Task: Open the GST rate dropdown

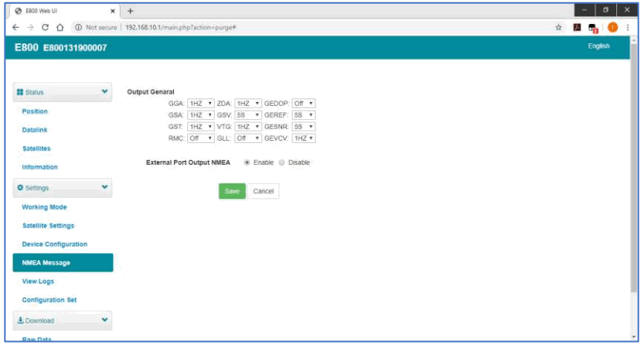Action: [201, 127]
